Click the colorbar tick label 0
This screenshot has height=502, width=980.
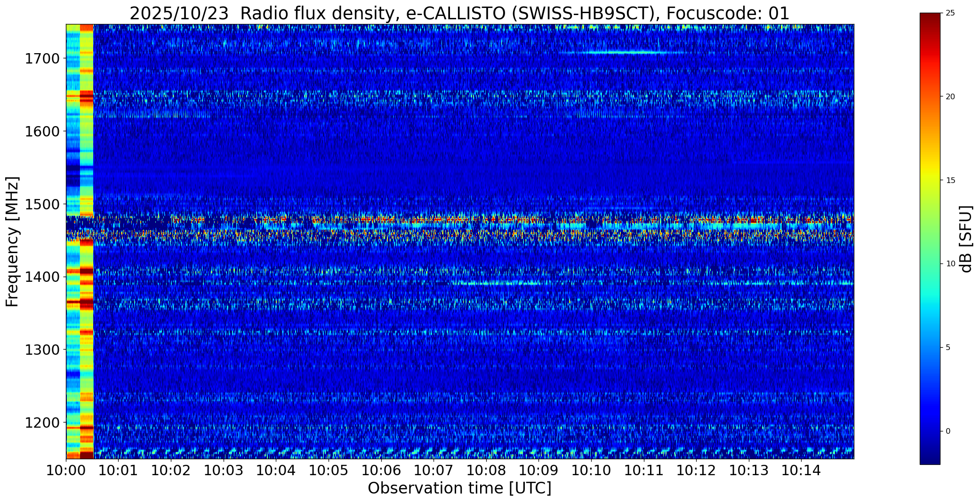948,431
